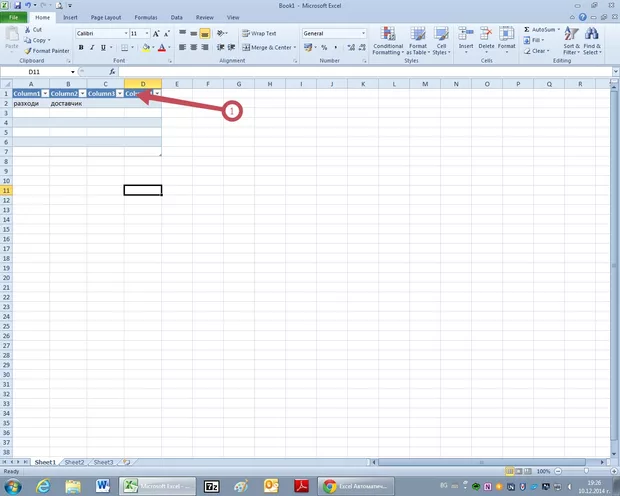The width and height of the screenshot is (620, 496).
Task: Increase font size with Grow Font icon
Action: click(x=156, y=34)
